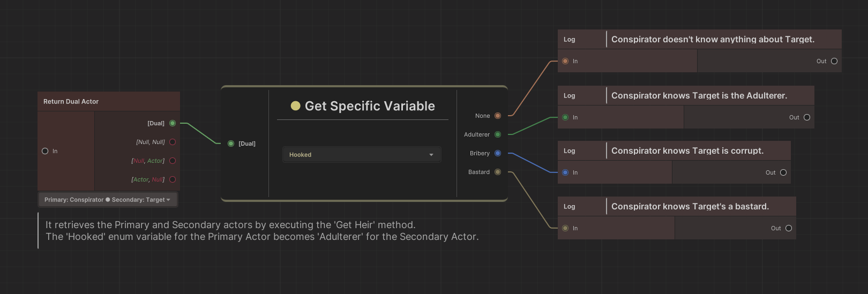Click the Bastard output port
The width and height of the screenshot is (868, 294).
tap(498, 172)
